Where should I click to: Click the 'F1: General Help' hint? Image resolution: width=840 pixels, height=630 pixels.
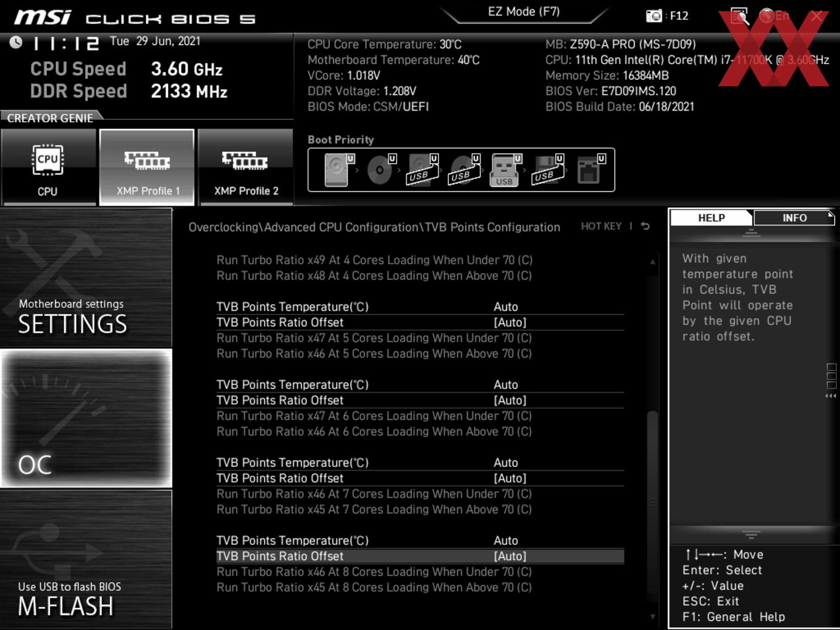[x=734, y=617]
